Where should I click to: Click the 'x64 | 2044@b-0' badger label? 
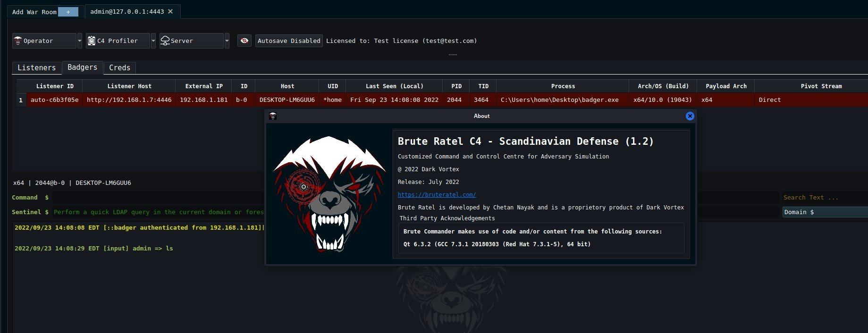coord(72,183)
